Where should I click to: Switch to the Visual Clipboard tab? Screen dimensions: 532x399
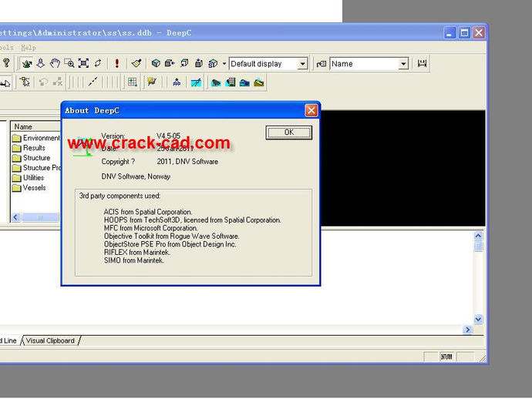50,340
